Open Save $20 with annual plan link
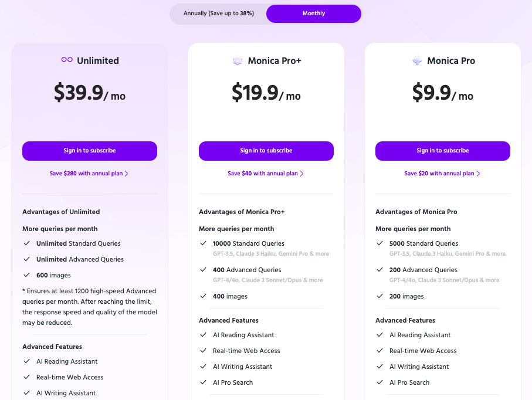532x400 pixels. 439,174
